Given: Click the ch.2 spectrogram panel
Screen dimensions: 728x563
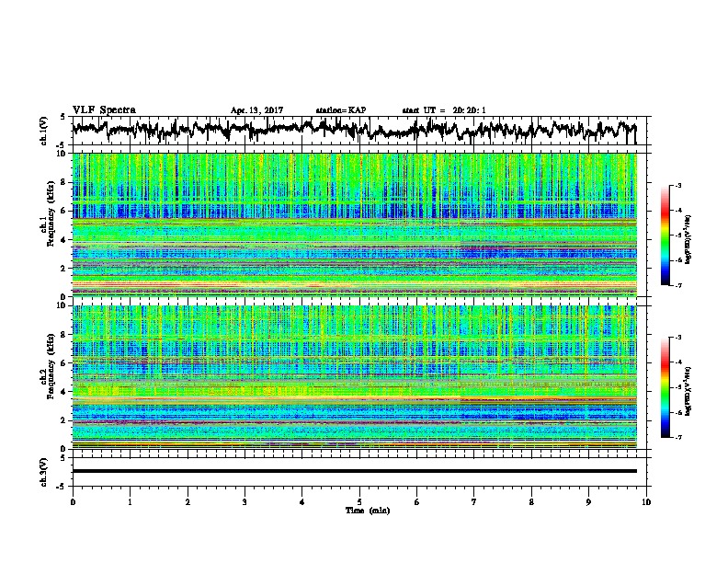Looking at the screenshot, I should coord(354,377).
